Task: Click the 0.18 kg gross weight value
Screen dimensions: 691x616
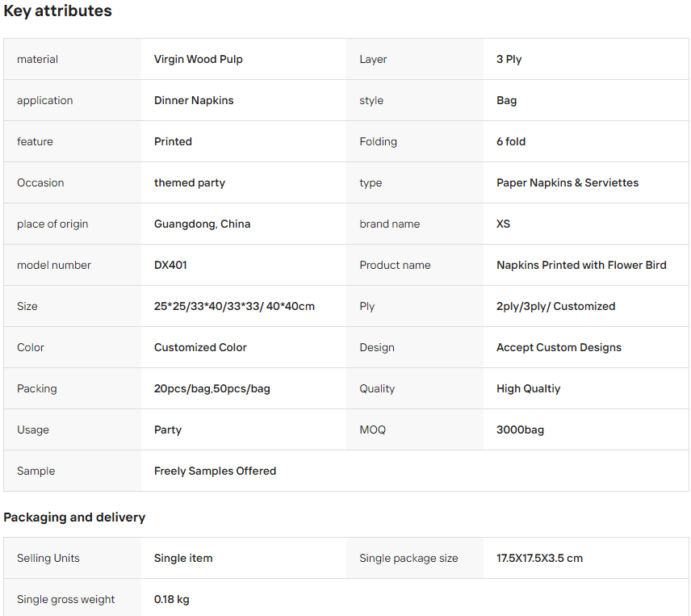Action: pyautogui.click(x=171, y=599)
